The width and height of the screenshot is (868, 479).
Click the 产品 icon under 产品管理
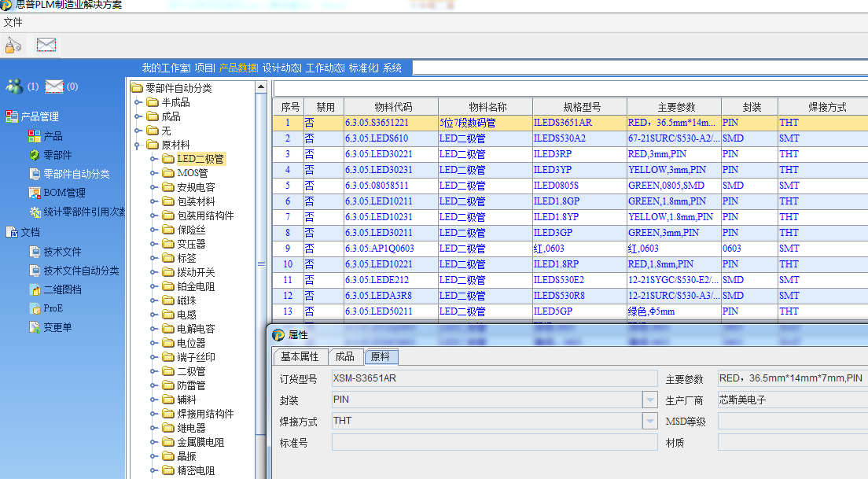(34, 136)
